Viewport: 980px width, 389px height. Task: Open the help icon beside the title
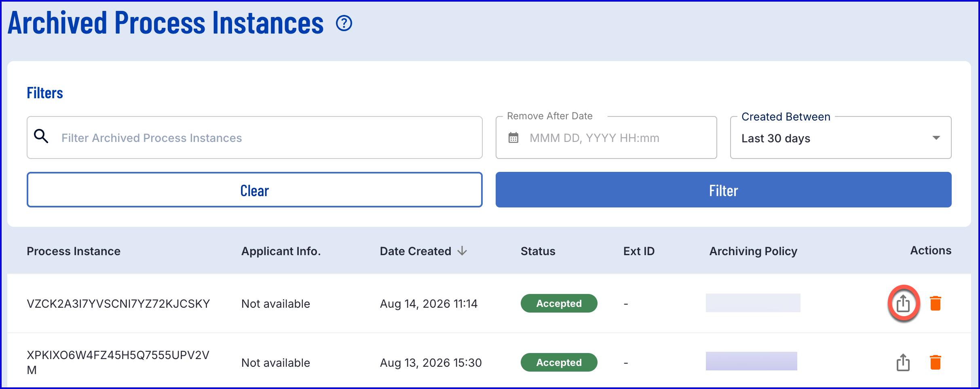(344, 23)
